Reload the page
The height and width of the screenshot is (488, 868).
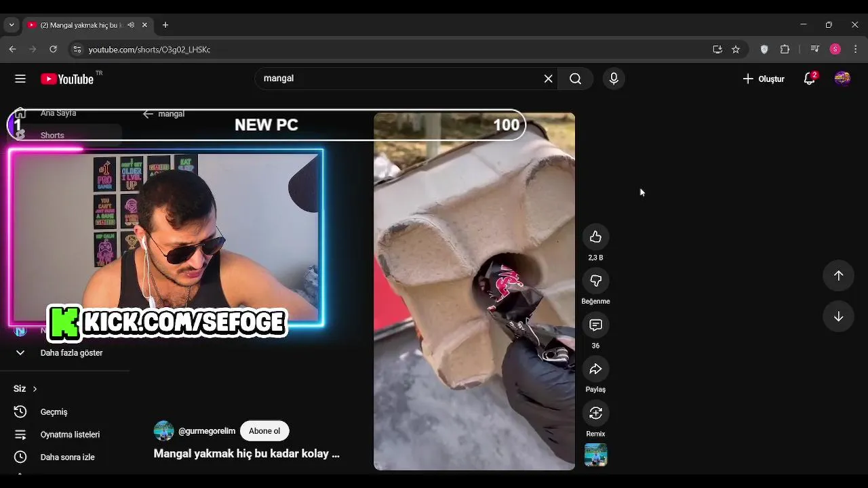(x=53, y=49)
